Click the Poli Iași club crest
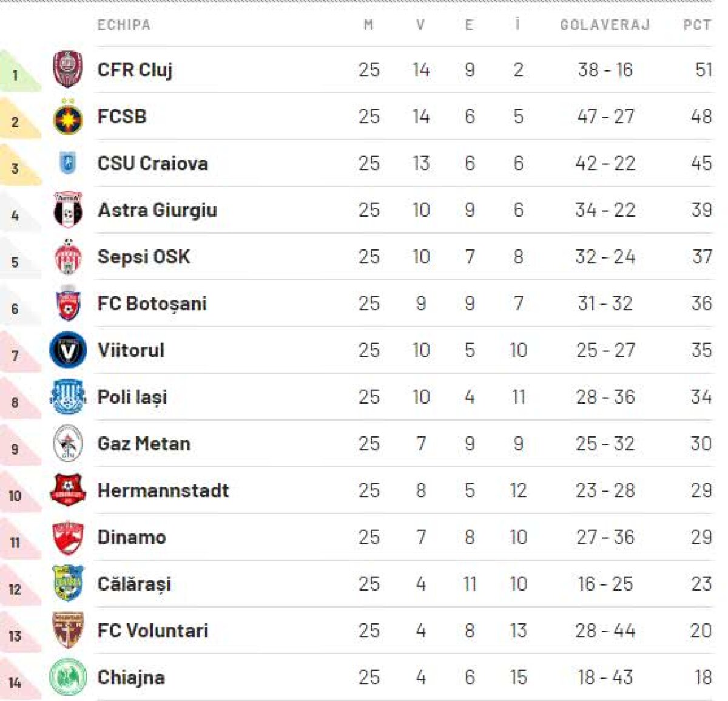The image size is (728, 701). coord(67,397)
